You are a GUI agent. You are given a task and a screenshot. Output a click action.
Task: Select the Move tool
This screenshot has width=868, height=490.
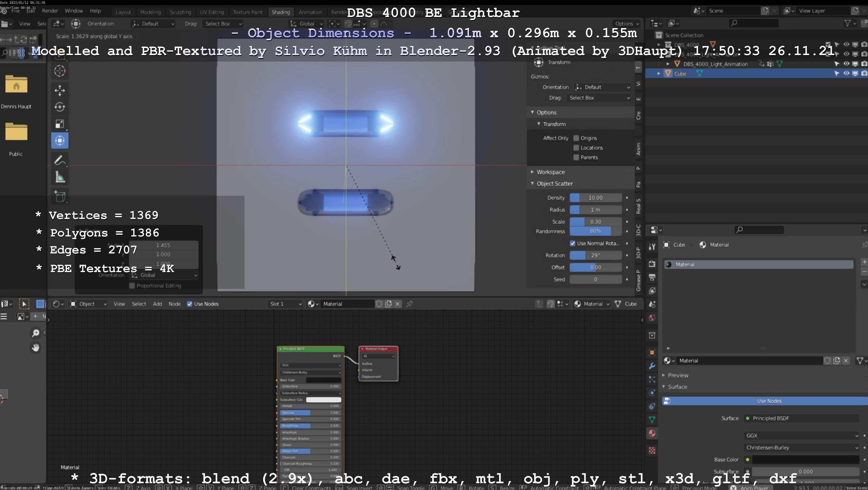click(x=60, y=90)
